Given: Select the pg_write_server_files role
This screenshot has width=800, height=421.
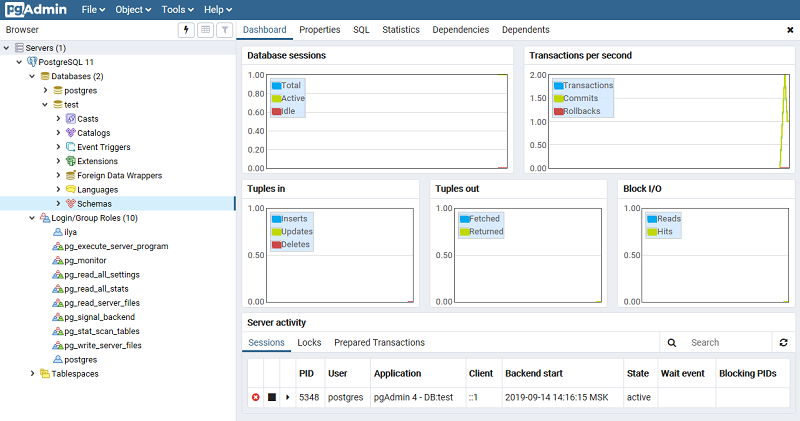Looking at the screenshot, I should [x=103, y=345].
